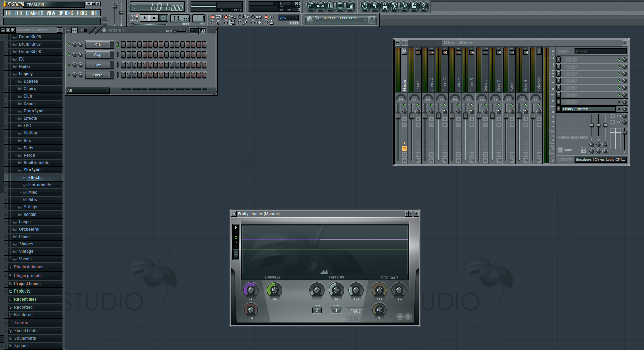Click to enable online news panel

pos(340,20)
